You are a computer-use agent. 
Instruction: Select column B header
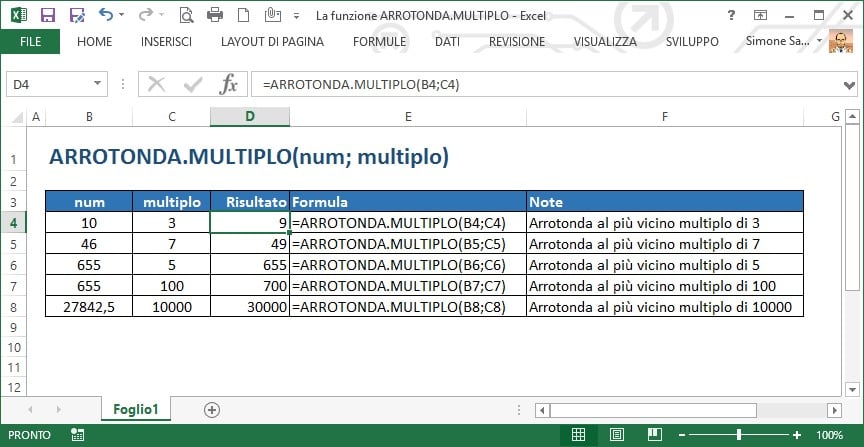tap(89, 117)
